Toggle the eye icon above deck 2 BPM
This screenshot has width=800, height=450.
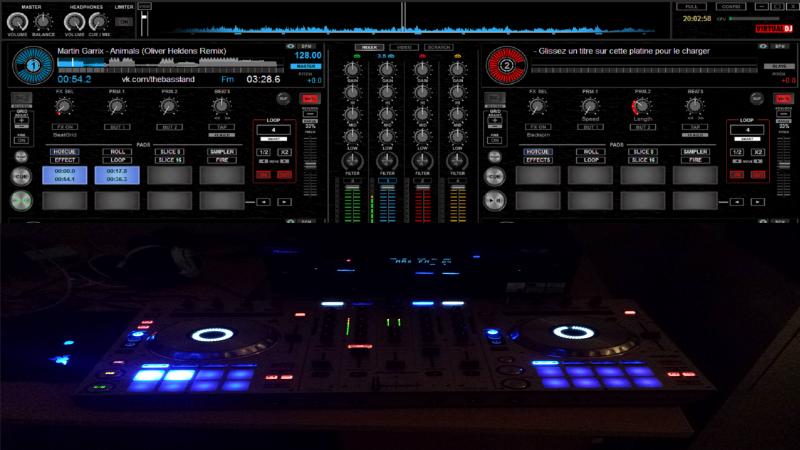(x=763, y=46)
